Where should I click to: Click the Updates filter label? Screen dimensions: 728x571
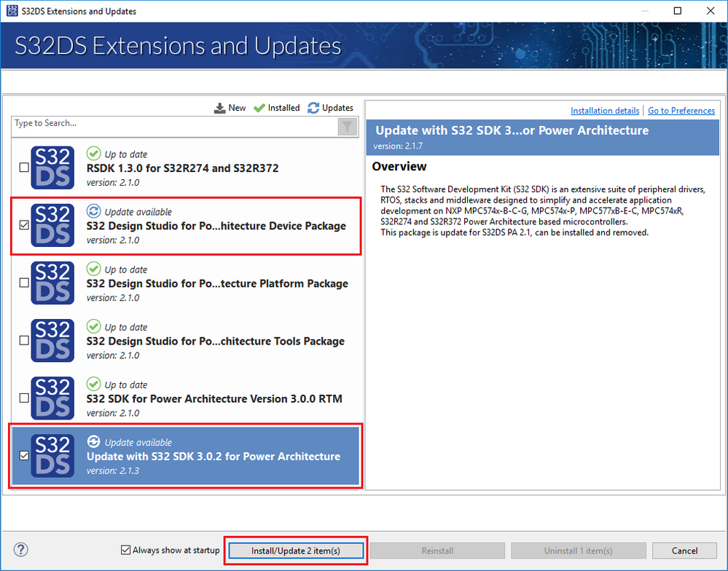337,108
